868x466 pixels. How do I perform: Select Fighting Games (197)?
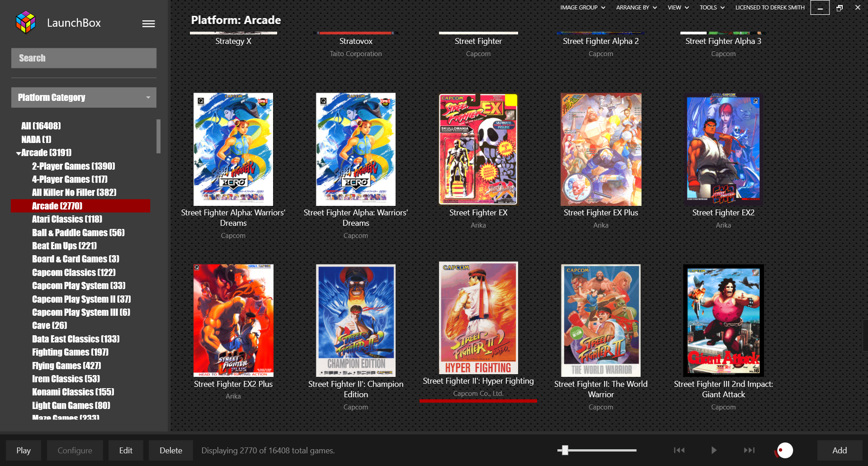pyautogui.click(x=70, y=352)
